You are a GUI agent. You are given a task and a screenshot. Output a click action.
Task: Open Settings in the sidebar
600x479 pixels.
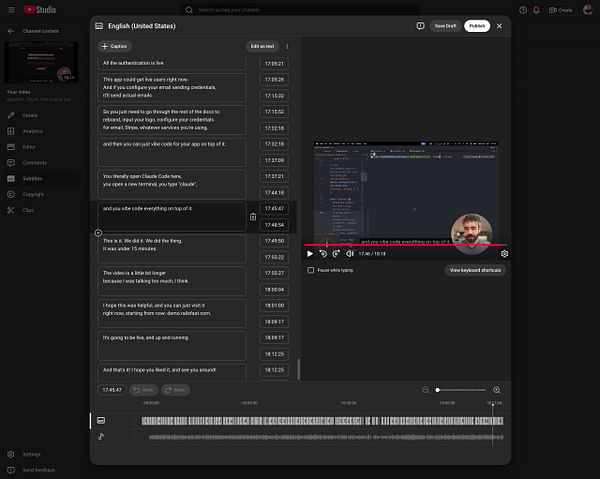(x=31, y=454)
